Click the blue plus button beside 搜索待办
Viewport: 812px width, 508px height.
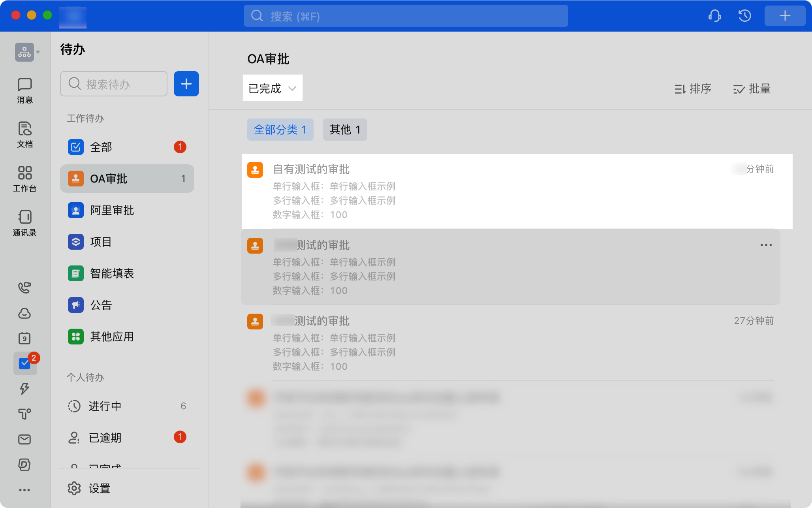tap(186, 84)
